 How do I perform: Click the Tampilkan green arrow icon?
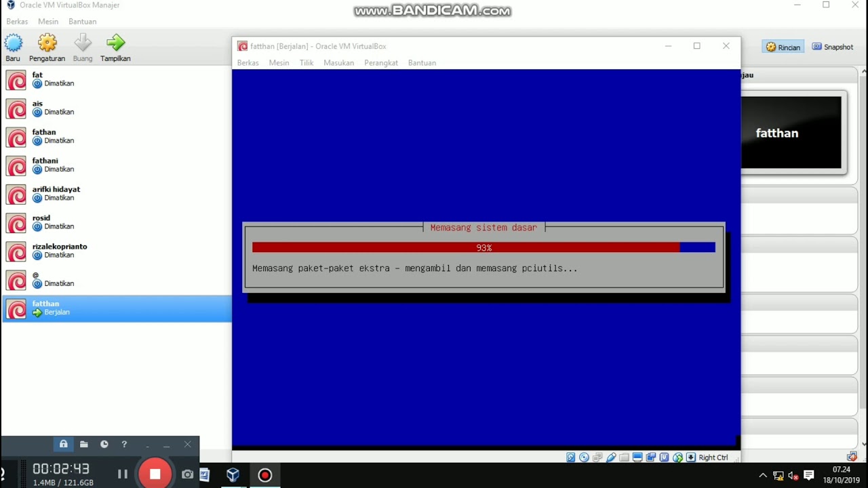115,43
